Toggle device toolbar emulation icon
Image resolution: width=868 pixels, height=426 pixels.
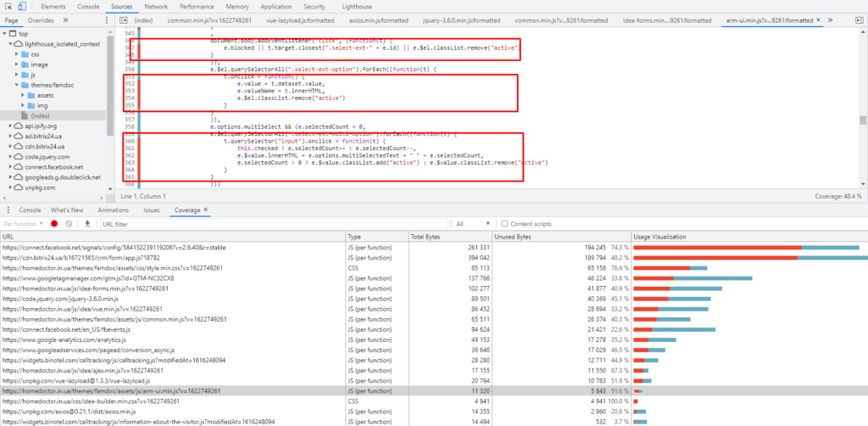click(22, 7)
